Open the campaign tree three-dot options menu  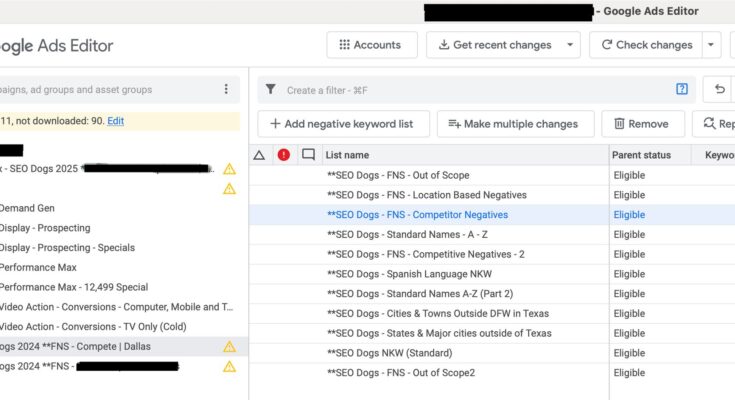[x=226, y=89]
